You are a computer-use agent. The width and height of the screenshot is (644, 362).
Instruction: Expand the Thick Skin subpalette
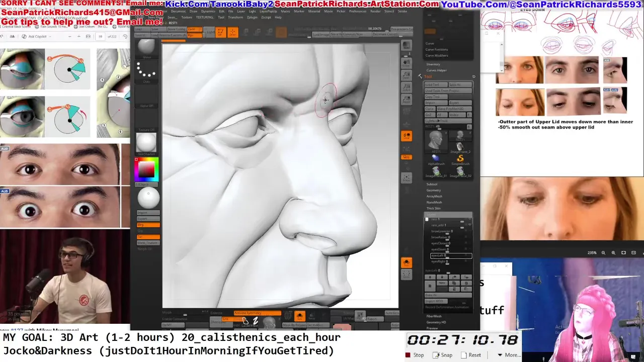point(433,208)
